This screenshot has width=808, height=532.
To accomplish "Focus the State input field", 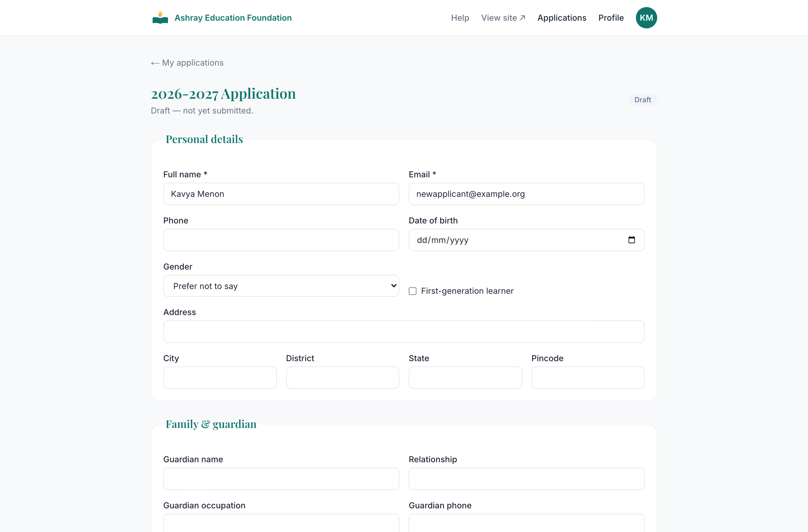I will 466,378.
